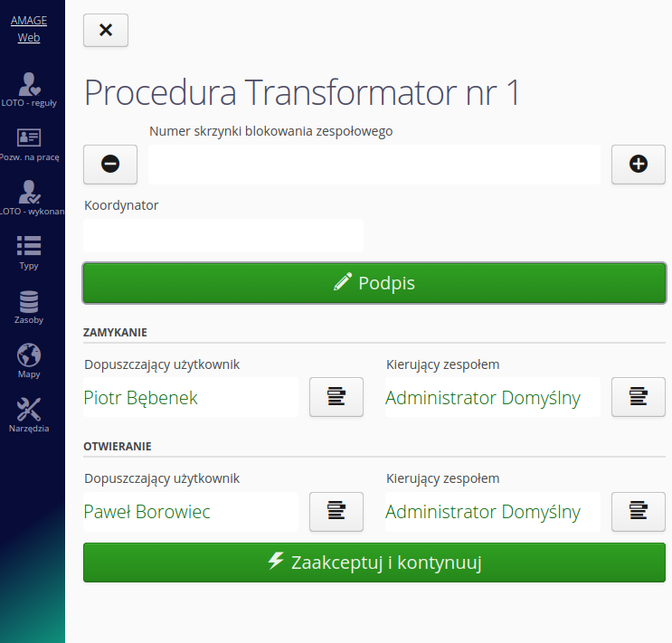The width and height of the screenshot is (672, 643).
Task: Increase lockbox number with plus button
Action: click(639, 165)
